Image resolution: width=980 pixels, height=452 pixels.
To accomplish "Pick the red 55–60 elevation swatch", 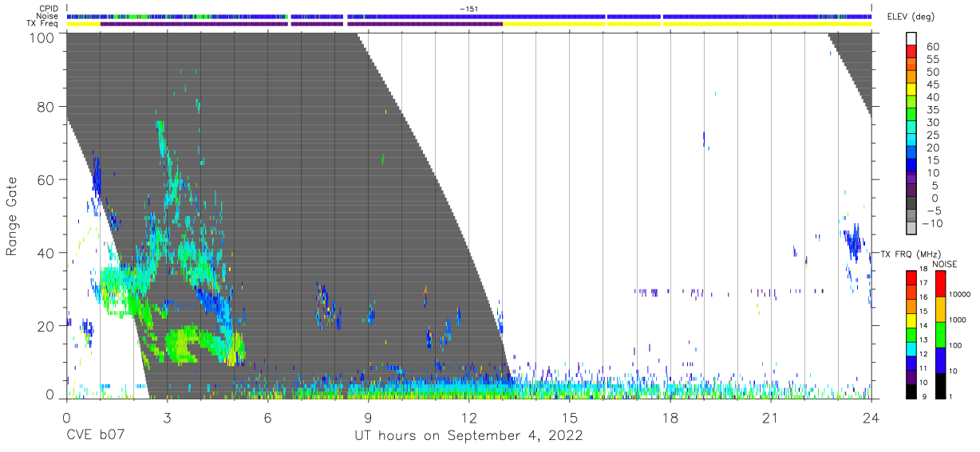I will tap(912, 52).
